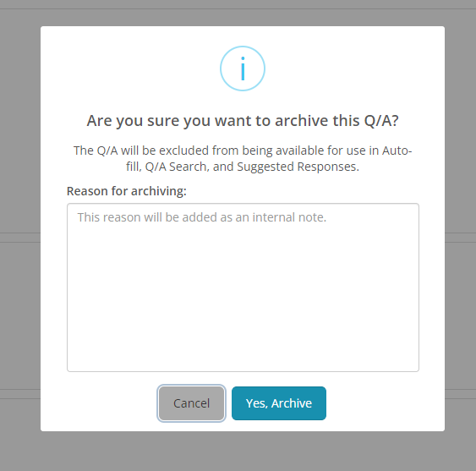Click "Suggested Responses" in the description text
The image size is (476, 471).
tap(296, 167)
